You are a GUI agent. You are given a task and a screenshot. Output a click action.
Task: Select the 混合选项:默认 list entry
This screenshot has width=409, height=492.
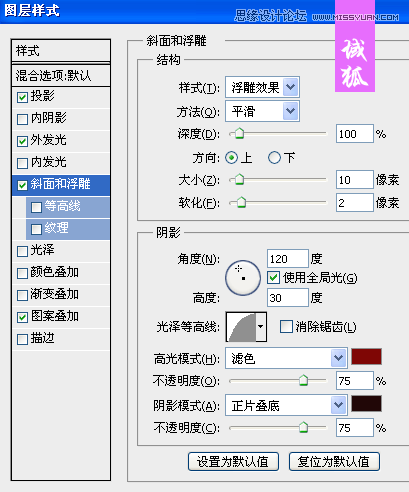(61, 76)
